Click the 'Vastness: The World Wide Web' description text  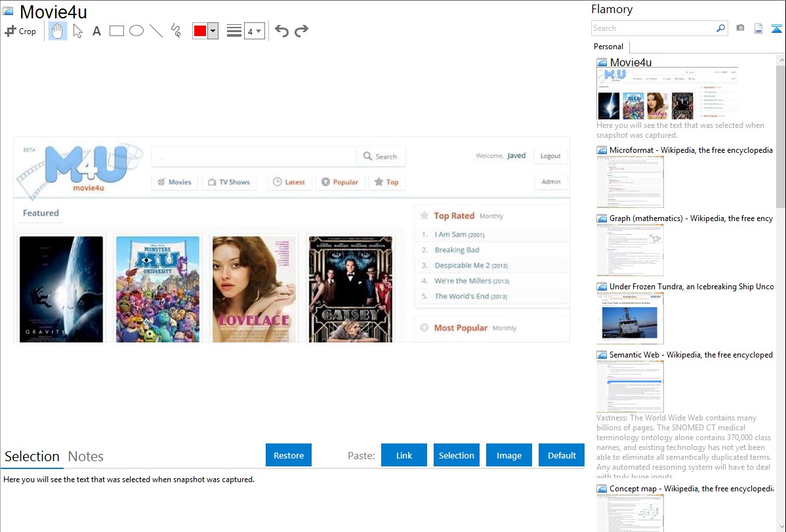[x=684, y=447]
